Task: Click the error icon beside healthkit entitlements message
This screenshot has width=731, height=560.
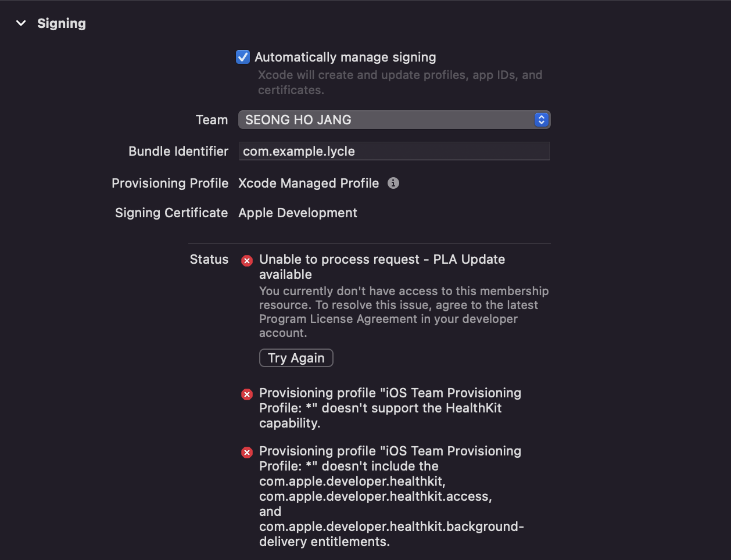Action: 247,453
